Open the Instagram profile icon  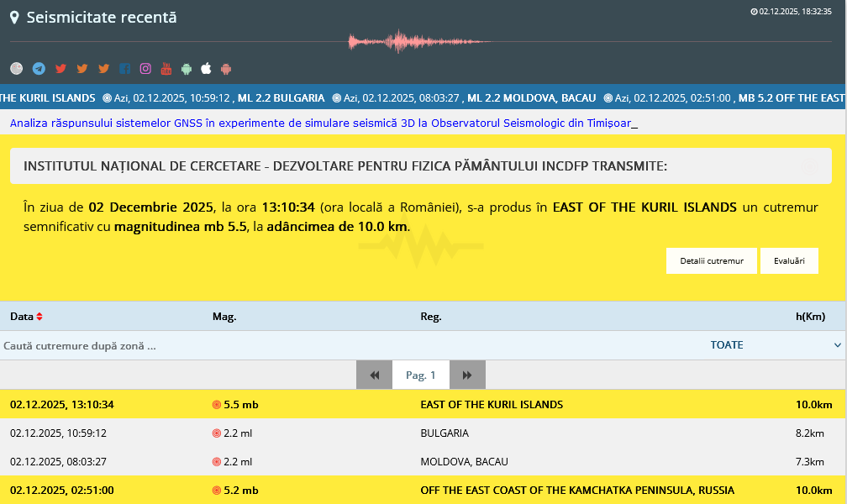click(x=145, y=69)
